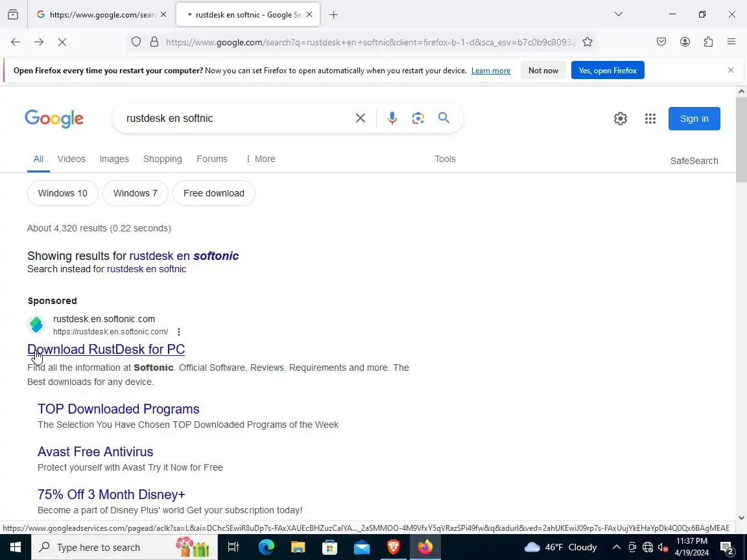This screenshot has width=747, height=560.
Task: Open Google quick settings gear
Action: tap(621, 119)
